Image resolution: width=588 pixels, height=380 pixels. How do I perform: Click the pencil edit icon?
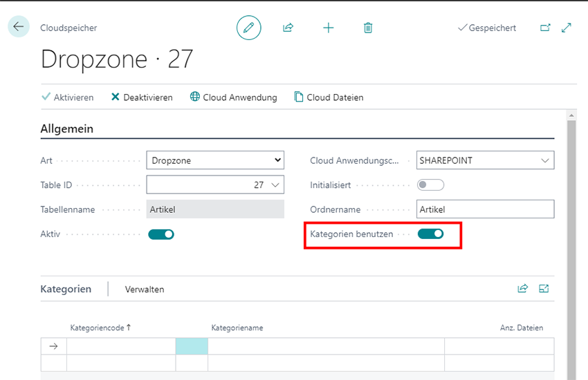click(x=248, y=28)
